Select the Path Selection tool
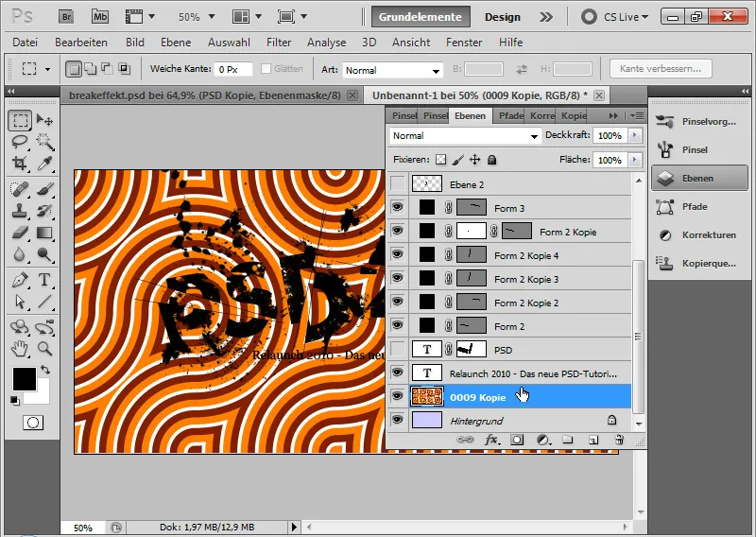Screen dimensions: 756x537 [x=20, y=302]
